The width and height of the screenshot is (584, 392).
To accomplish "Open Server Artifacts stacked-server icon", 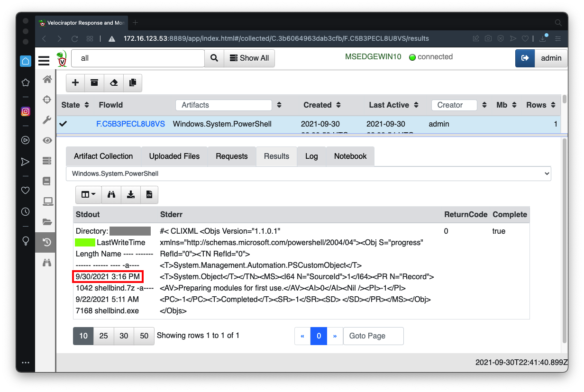I will 47,161.
